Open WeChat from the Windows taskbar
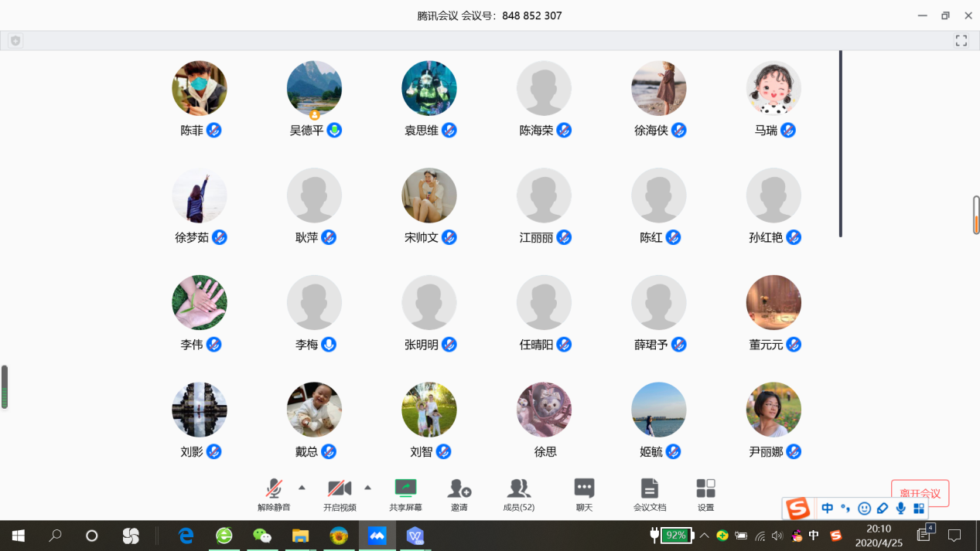The height and width of the screenshot is (551, 980). point(262,536)
